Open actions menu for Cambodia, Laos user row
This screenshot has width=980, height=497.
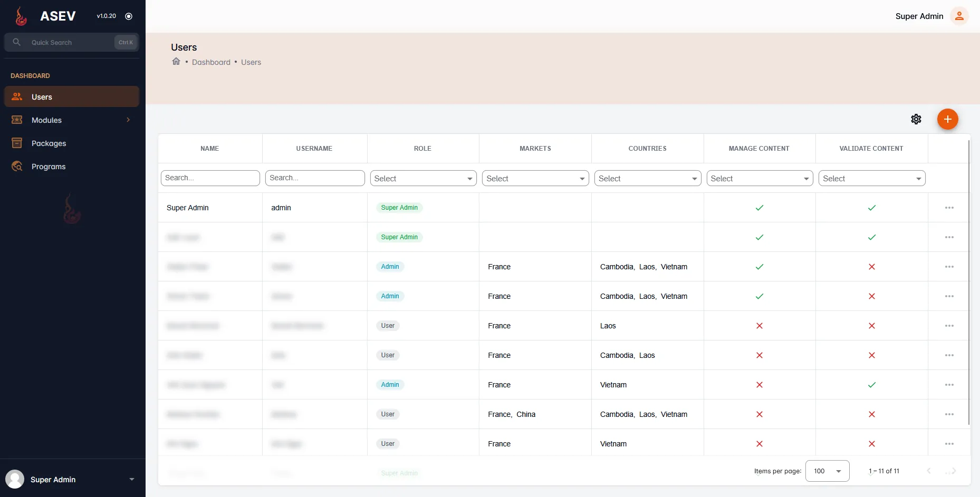(x=949, y=355)
